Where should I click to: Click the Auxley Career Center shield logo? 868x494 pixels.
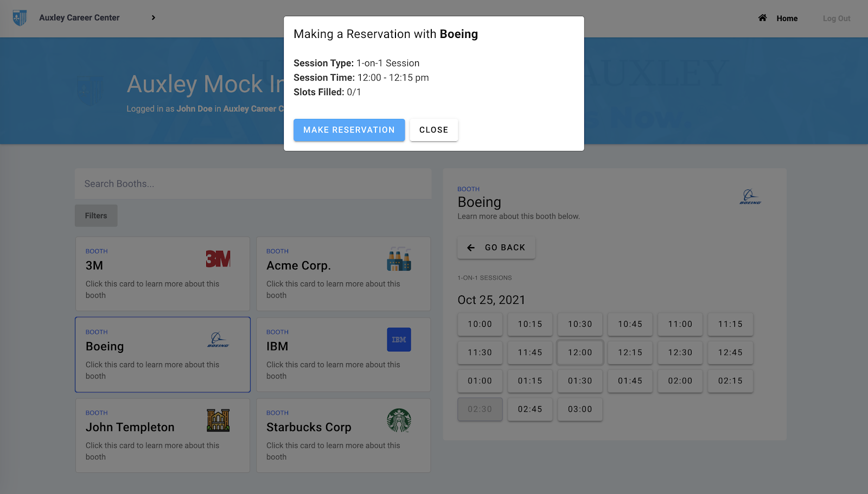tap(20, 18)
